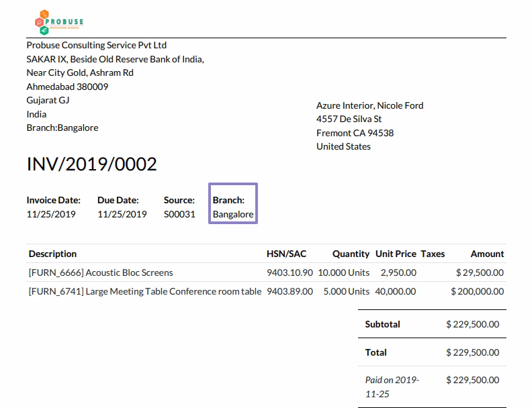The height and width of the screenshot is (408, 532).
Task: Click customer name Azure Interior, Nicole Ford
Action: [370, 105]
